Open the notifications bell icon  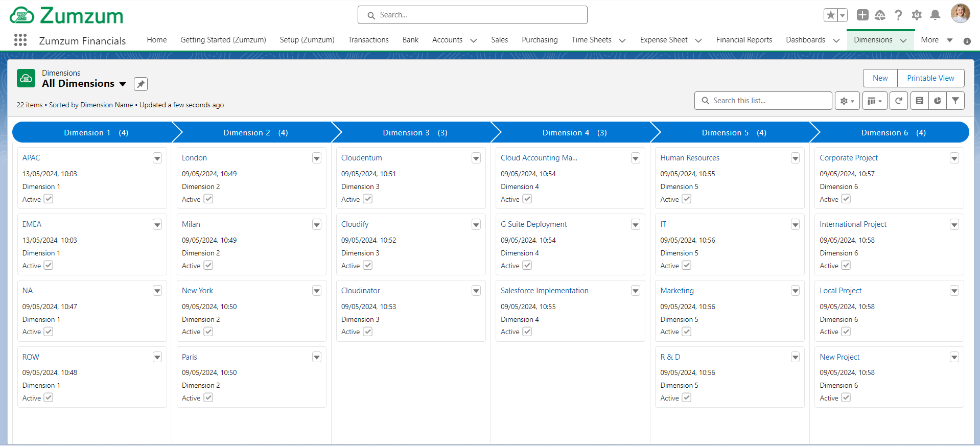pyautogui.click(x=935, y=15)
